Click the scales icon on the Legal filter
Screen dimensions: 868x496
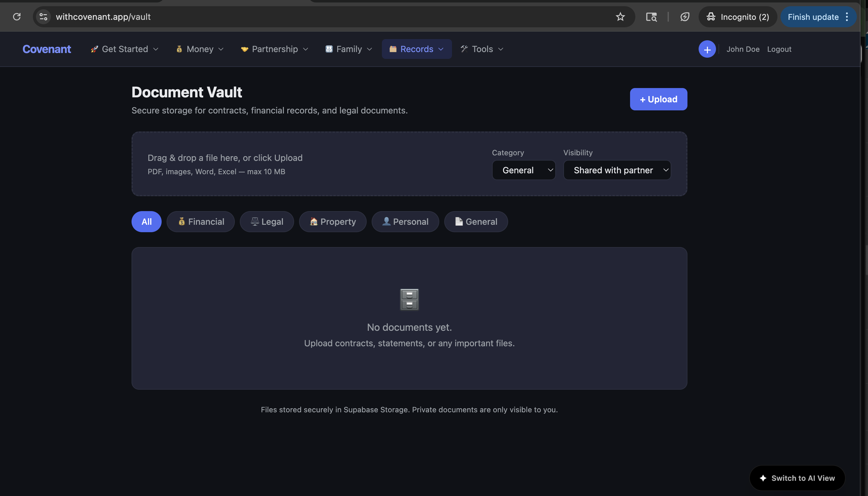(x=255, y=221)
